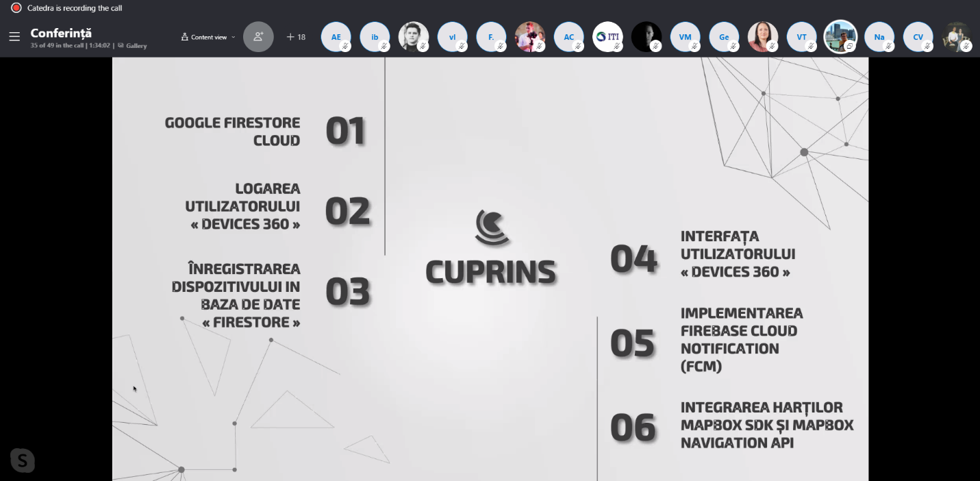Image resolution: width=980 pixels, height=481 pixels.
Task: Click the Skype logo in bottom corner
Action: [23, 460]
